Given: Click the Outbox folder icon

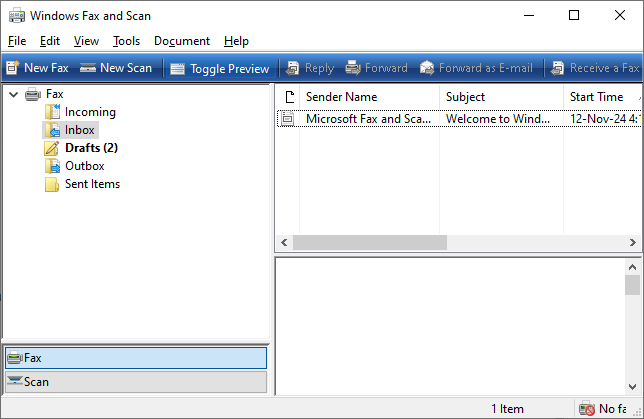Looking at the screenshot, I should (x=53, y=166).
